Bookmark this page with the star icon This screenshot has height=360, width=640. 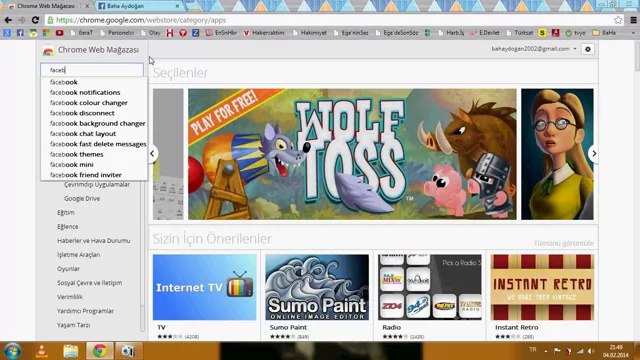pos(618,20)
